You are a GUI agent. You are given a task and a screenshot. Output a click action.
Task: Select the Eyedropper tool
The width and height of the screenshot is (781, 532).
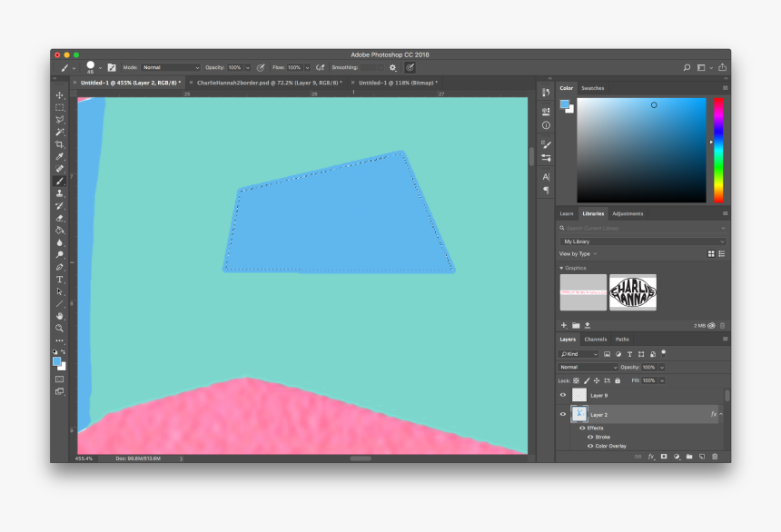coord(60,157)
